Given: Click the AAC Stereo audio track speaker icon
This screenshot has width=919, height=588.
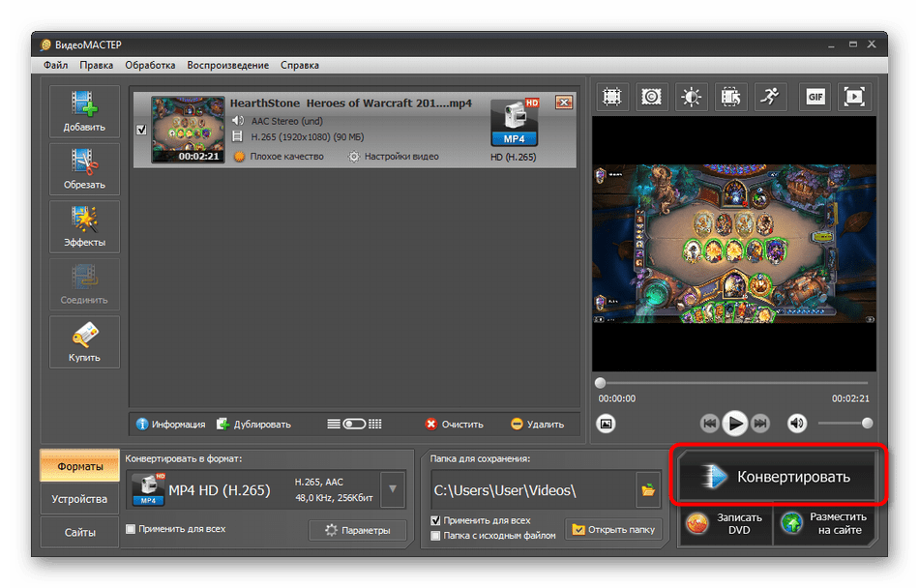Looking at the screenshot, I should coord(238,121).
